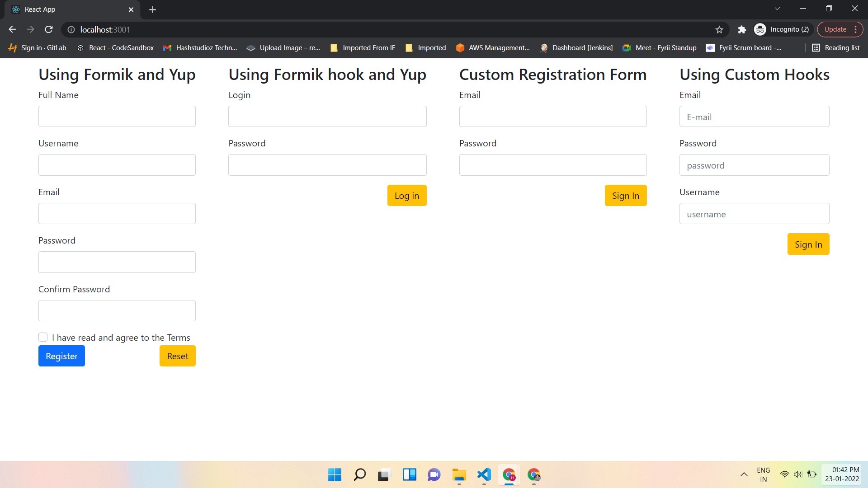Focus the E-mail placeholder input field

(754, 117)
